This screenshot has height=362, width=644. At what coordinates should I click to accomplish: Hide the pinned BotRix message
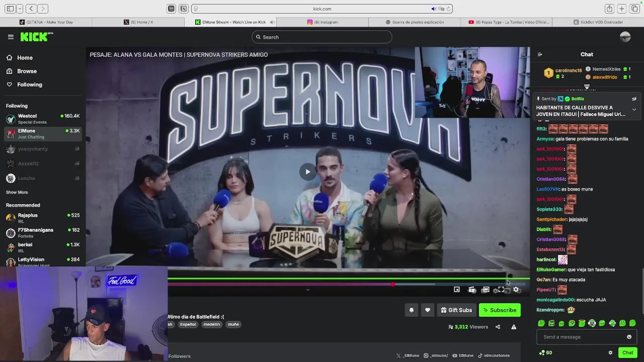pyautogui.click(x=634, y=99)
